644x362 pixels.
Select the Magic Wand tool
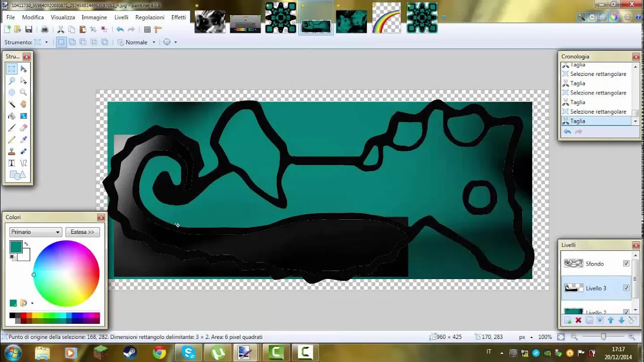tap(12, 104)
